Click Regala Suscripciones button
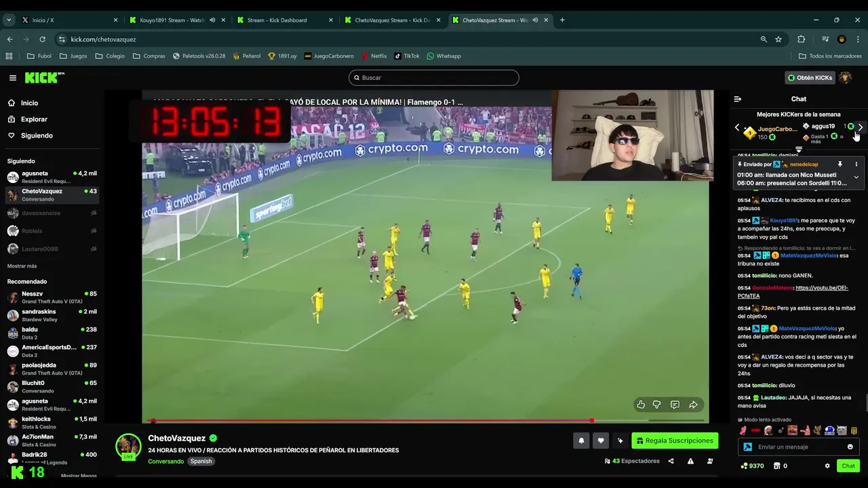 (x=675, y=441)
